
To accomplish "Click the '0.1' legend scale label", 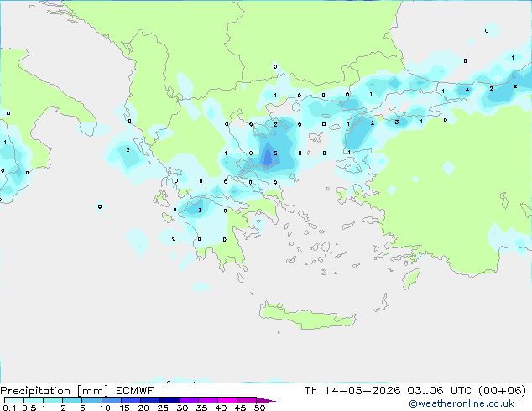I will (x=9, y=408).
